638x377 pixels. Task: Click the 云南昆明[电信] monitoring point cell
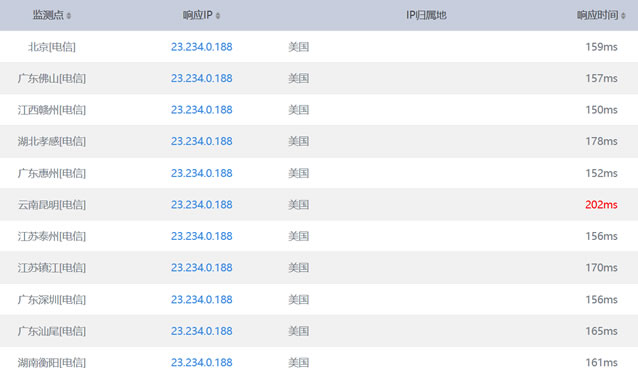click(x=52, y=205)
